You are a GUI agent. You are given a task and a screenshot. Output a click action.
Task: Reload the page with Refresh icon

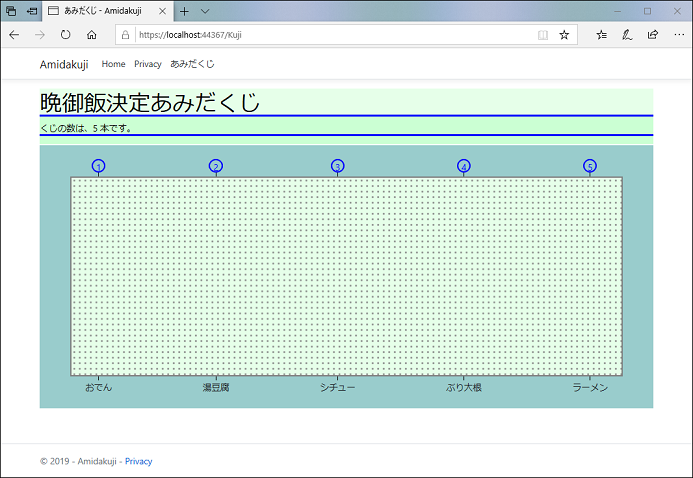(x=65, y=35)
